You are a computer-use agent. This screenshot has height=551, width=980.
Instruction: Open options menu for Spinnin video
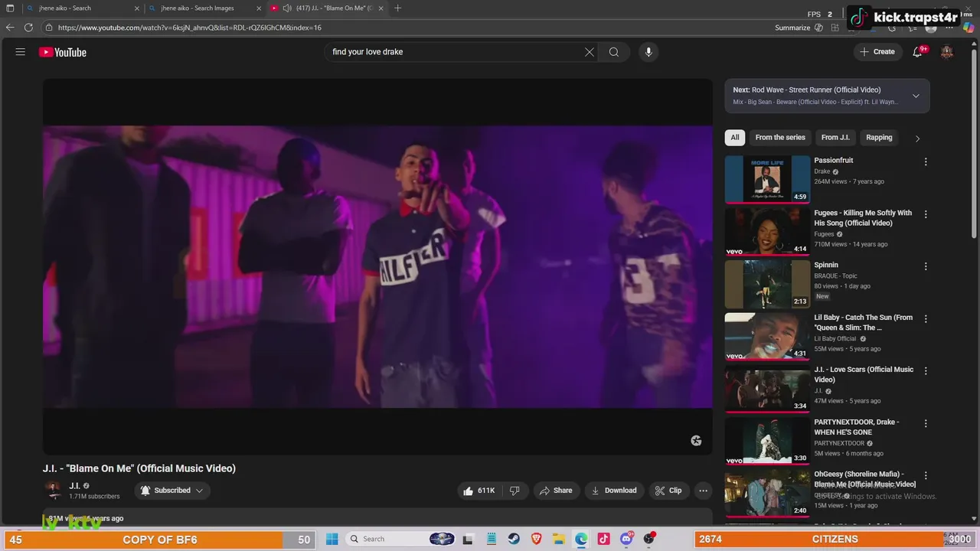(x=926, y=266)
